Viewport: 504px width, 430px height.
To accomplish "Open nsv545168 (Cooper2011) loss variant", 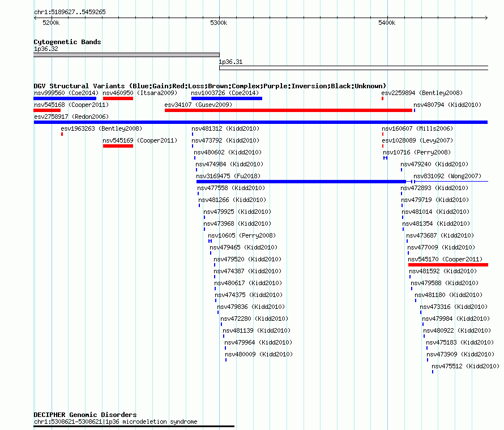I will (x=71, y=105).
